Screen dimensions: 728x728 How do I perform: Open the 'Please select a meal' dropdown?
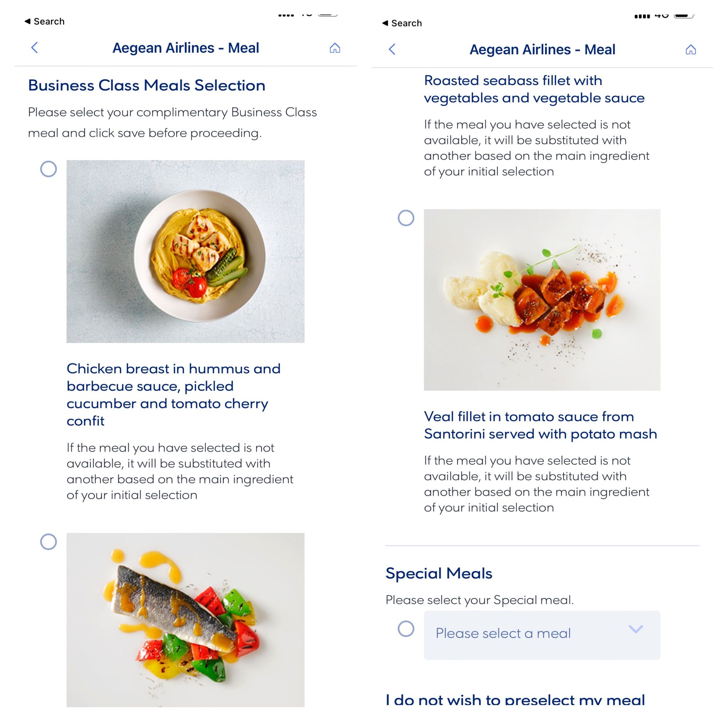542,635
